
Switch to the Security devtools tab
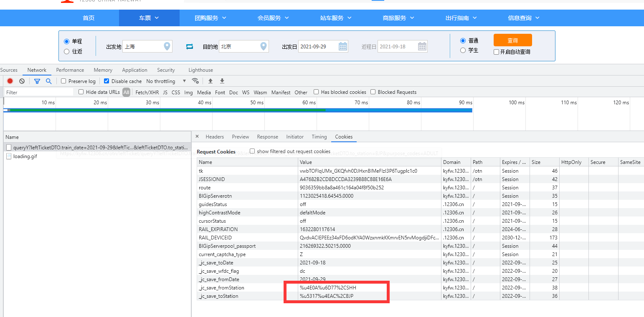point(166,70)
